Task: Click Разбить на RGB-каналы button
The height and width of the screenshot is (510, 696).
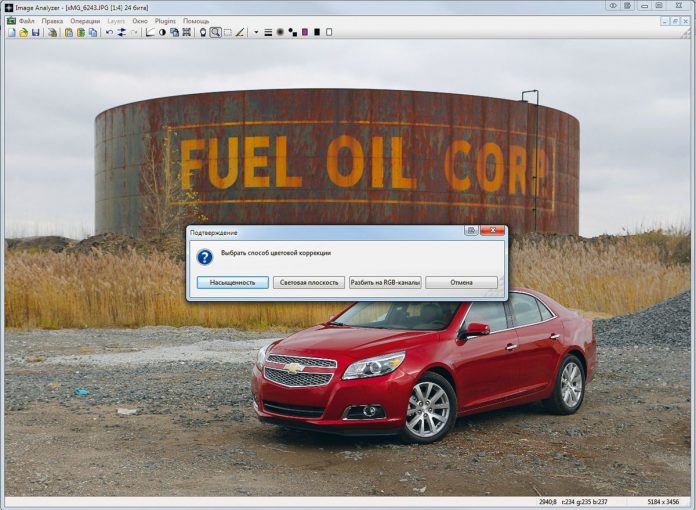Action: (x=385, y=283)
